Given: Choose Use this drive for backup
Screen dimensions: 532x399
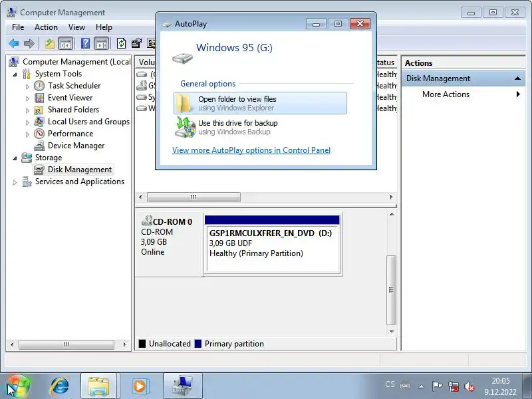Looking at the screenshot, I should (260, 127).
